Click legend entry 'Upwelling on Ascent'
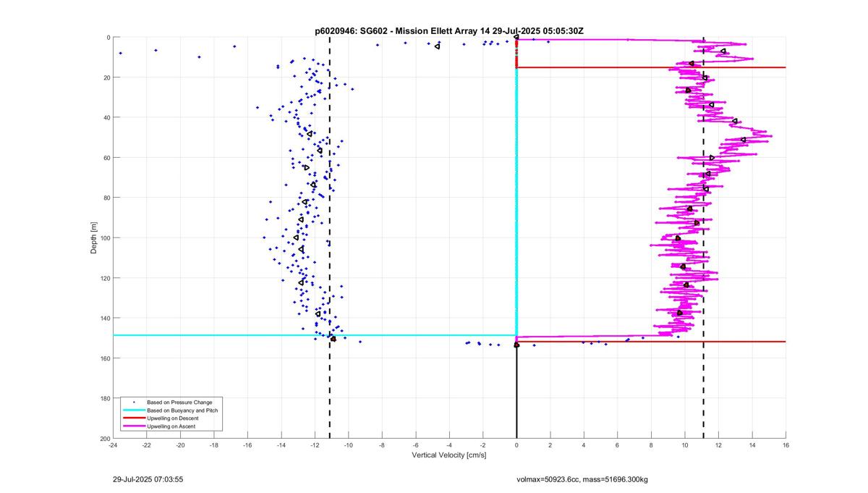 tap(171, 426)
